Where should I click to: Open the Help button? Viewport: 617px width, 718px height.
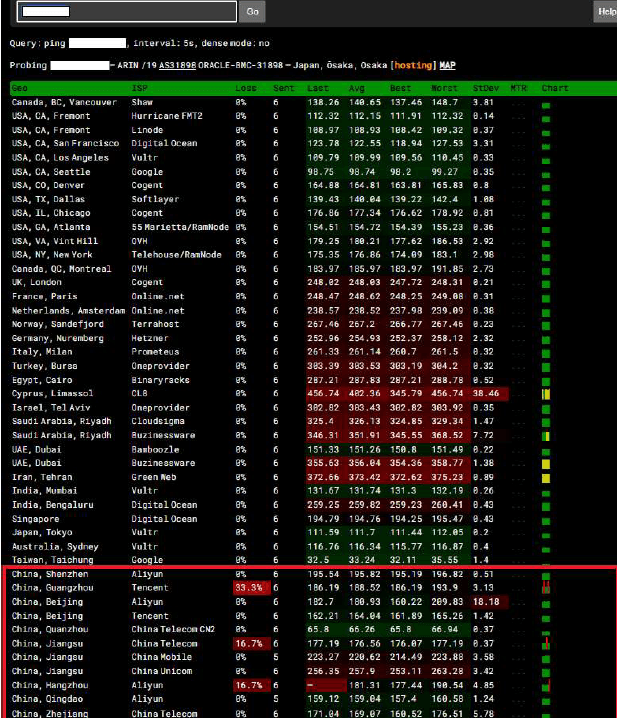click(x=606, y=12)
